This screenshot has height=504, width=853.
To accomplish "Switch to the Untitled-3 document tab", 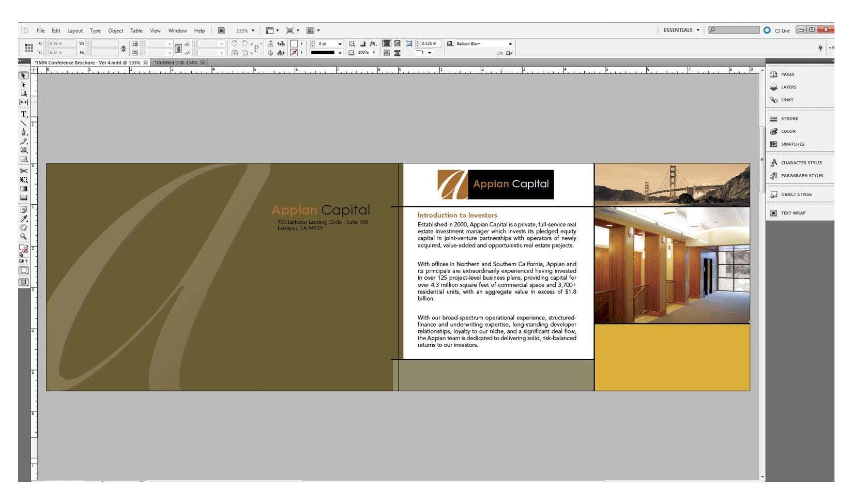I will coord(176,63).
